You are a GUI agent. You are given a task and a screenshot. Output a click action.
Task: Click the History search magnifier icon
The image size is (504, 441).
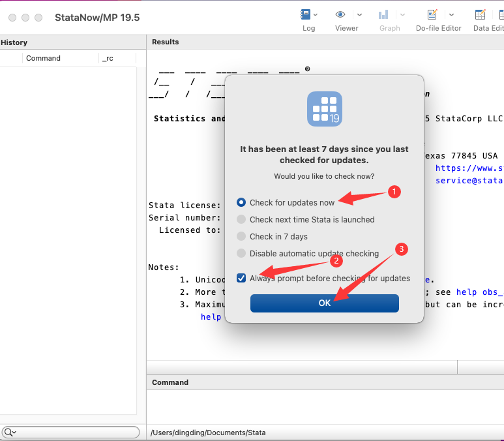(8, 432)
